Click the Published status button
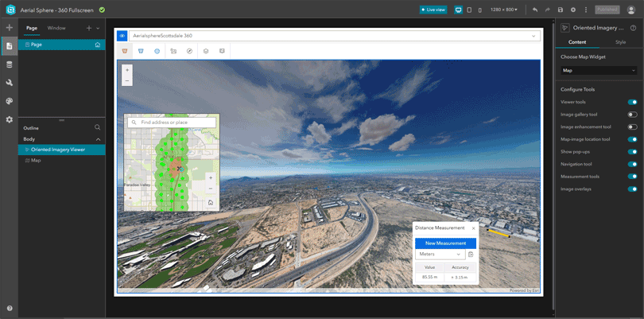Viewport: 644px width, 319px height. [607, 10]
